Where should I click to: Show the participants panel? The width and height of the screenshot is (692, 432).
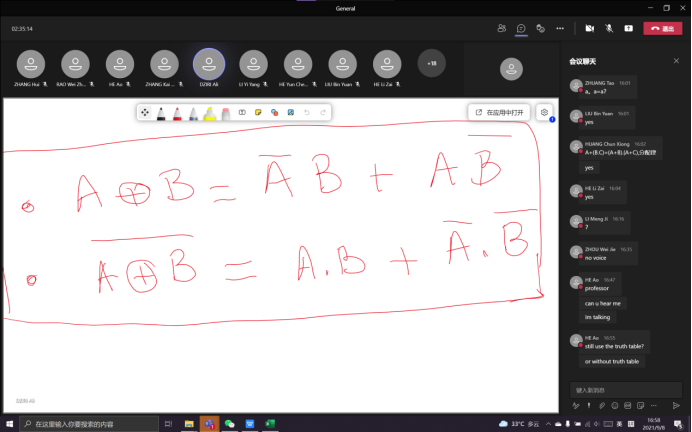pyautogui.click(x=501, y=28)
